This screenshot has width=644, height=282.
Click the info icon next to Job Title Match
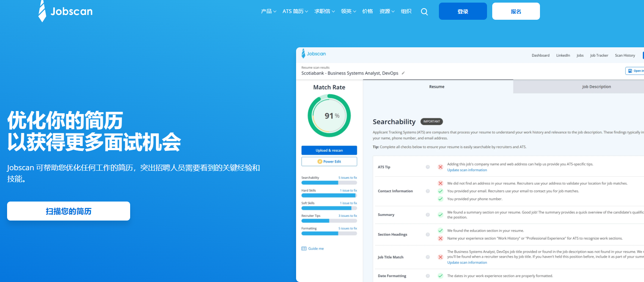coord(428,257)
